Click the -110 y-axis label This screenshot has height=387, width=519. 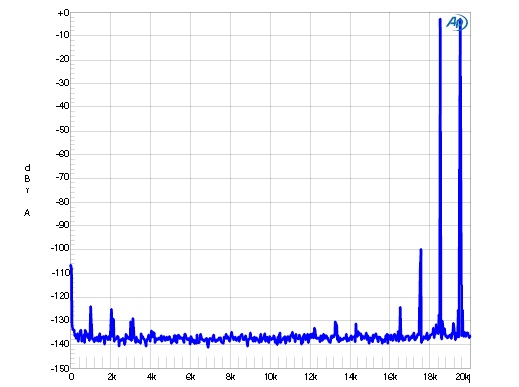60,273
